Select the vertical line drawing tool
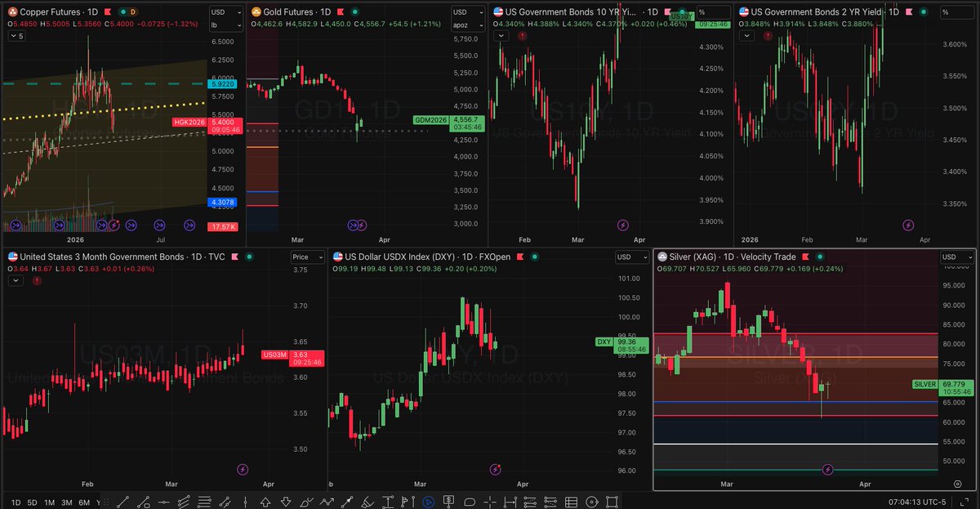The image size is (980, 509). [x=245, y=501]
